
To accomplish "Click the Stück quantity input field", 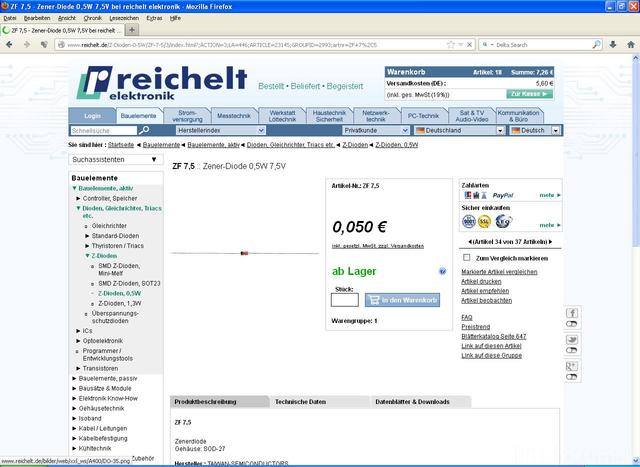I will (x=344, y=299).
